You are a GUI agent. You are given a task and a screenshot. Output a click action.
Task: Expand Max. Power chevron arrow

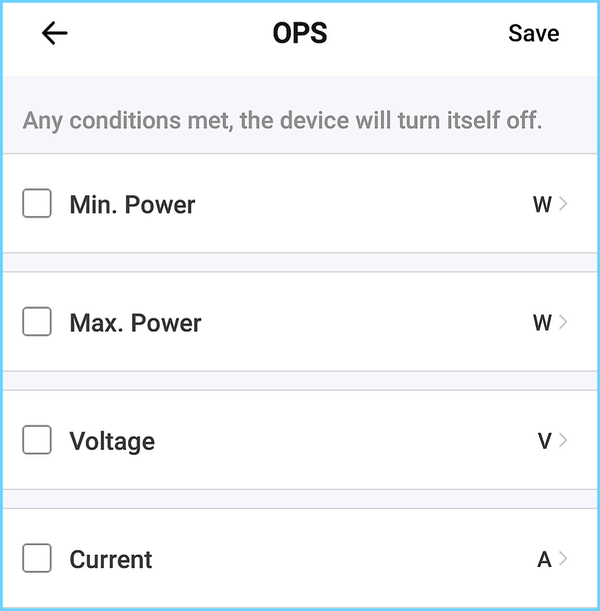pos(564,322)
